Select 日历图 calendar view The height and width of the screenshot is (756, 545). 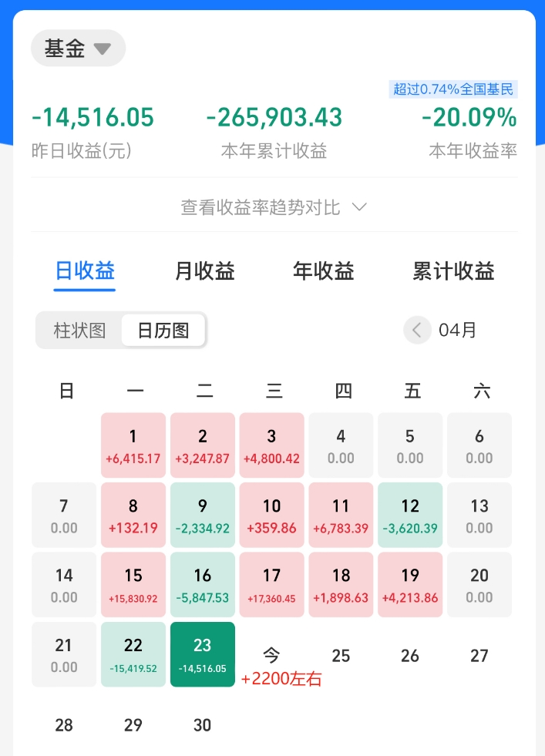click(163, 331)
